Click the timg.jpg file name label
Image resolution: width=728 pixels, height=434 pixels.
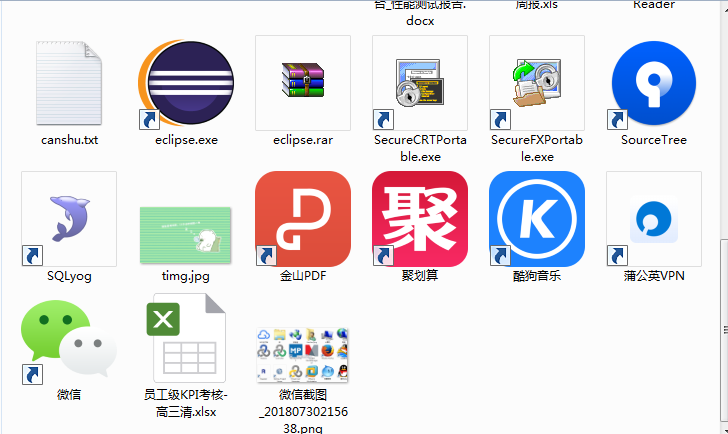coord(186,276)
